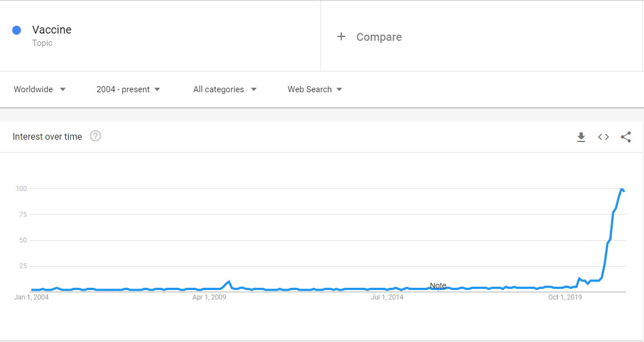644x342 pixels.
Task: Click the Interest over time heading
Action: (x=47, y=136)
